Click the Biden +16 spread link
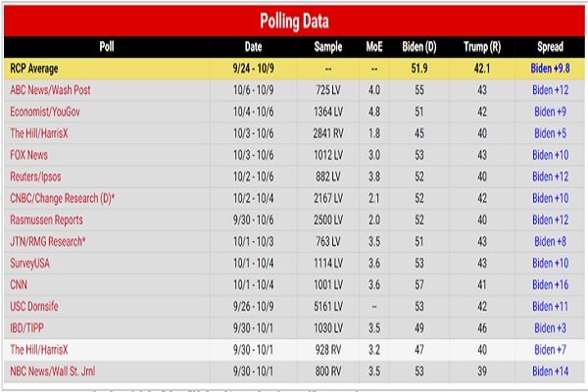The height and width of the screenshot is (392, 588). pos(550,285)
